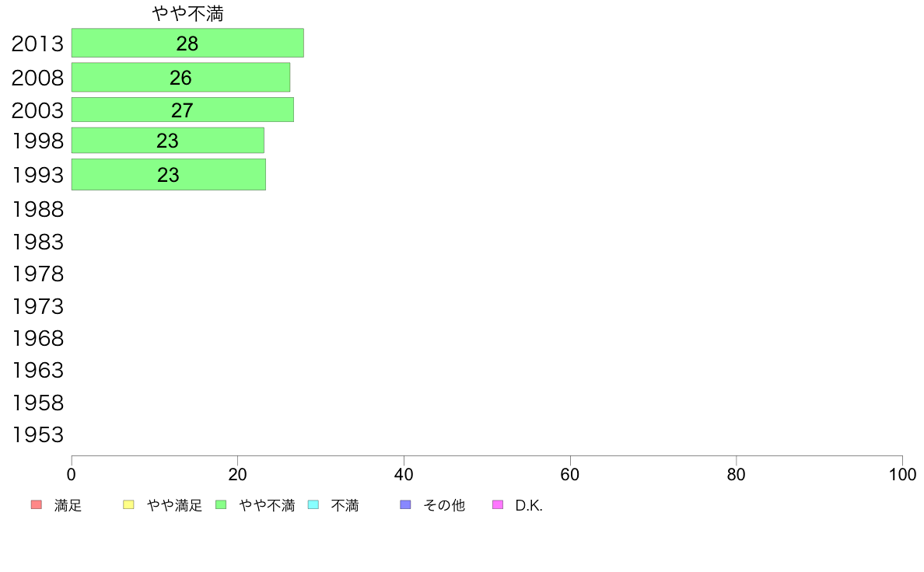Select the 2013 bar showing 28
924x572 pixels.
click(187, 43)
